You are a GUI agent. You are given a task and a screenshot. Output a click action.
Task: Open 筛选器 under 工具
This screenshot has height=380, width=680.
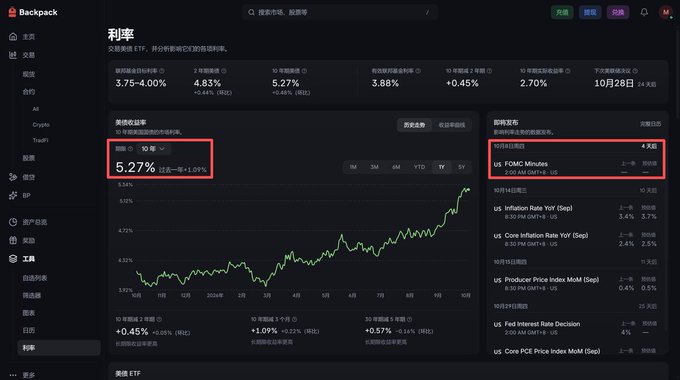pyautogui.click(x=32, y=295)
